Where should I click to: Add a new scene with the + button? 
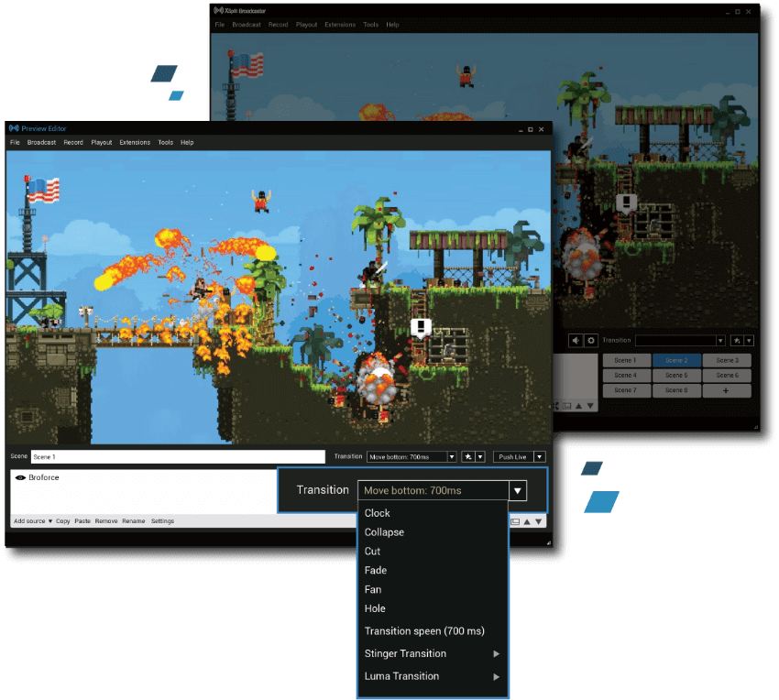click(725, 390)
